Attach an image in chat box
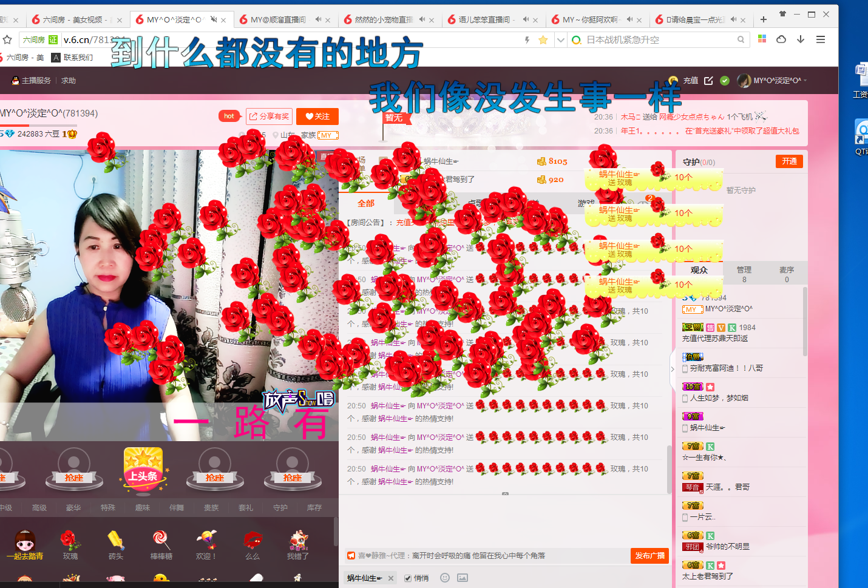 pyautogui.click(x=463, y=578)
